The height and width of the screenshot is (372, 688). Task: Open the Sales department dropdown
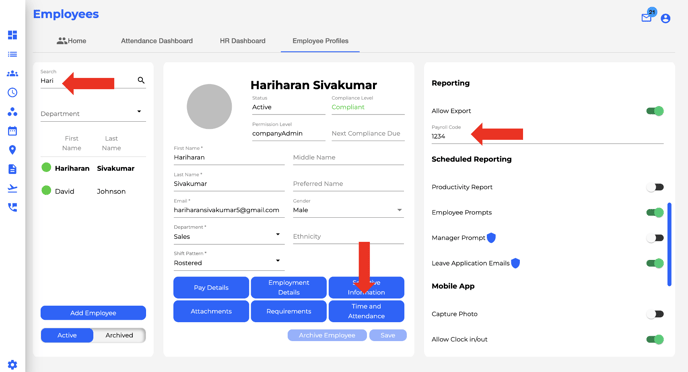point(229,236)
